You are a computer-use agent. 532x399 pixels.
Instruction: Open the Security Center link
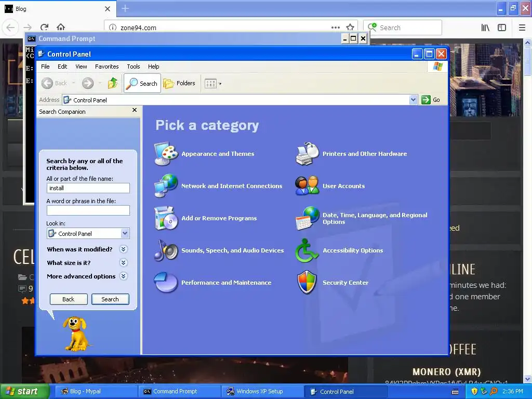345,283
